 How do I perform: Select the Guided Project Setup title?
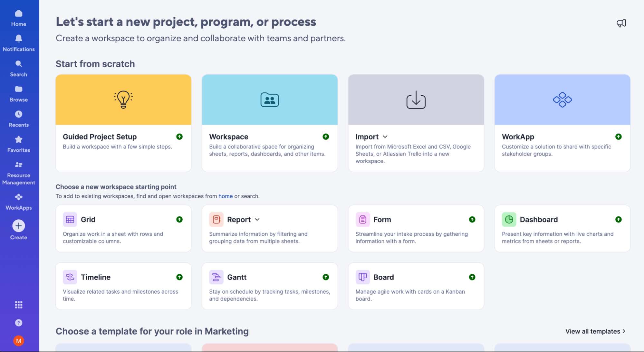tap(100, 137)
